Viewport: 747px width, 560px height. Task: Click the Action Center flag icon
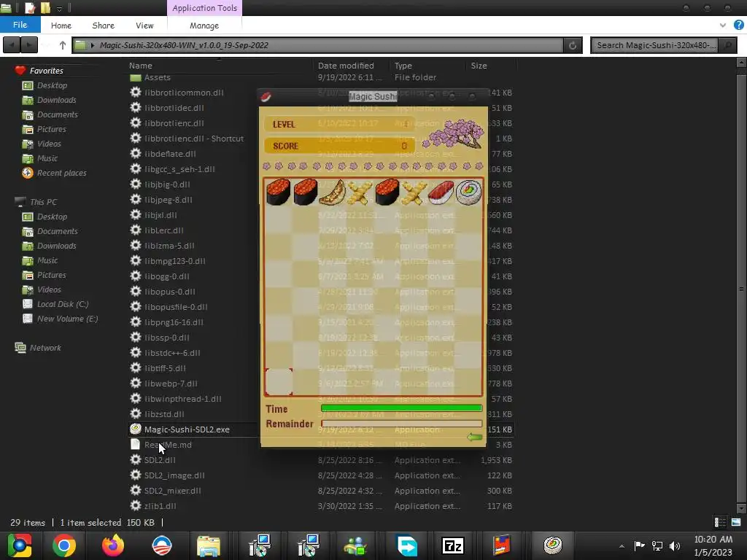[x=639, y=545]
